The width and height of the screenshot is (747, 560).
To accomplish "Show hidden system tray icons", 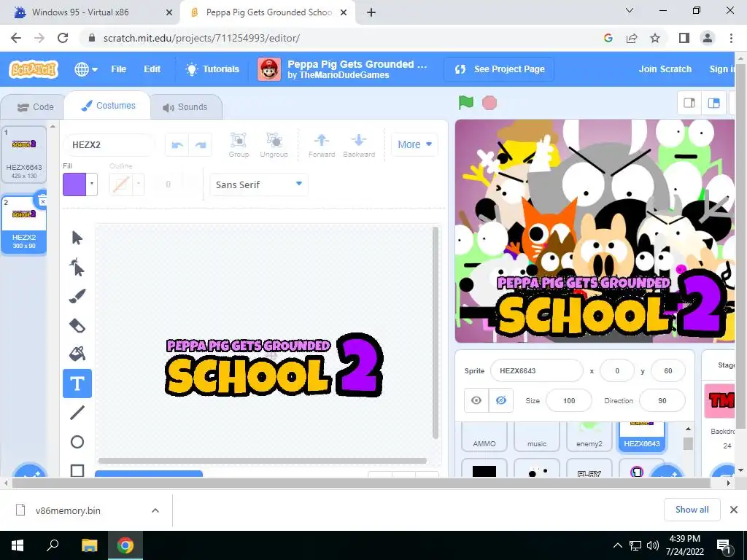I will click(617, 545).
